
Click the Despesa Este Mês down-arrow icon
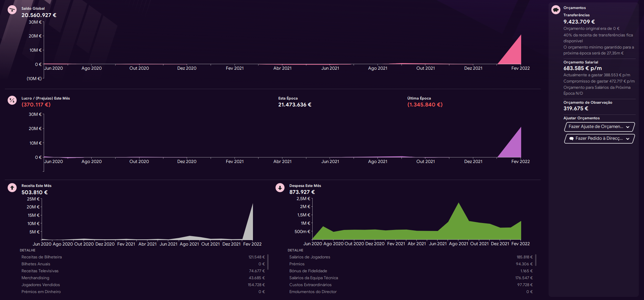(x=280, y=188)
